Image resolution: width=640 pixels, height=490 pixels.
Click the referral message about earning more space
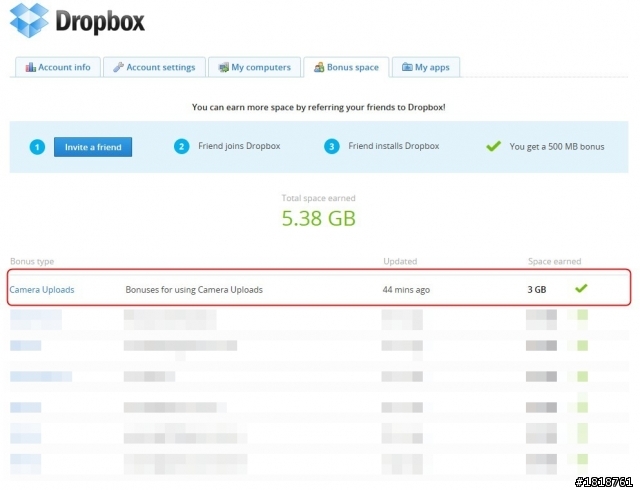pos(319,107)
